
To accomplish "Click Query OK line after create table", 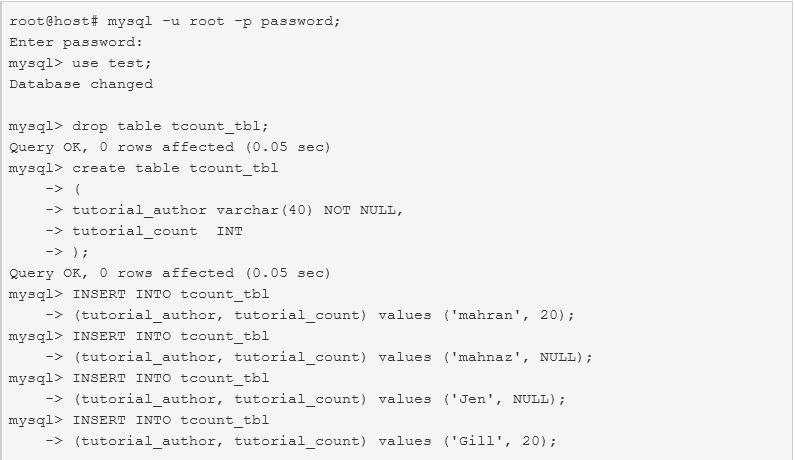I will (x=169, y=273).
